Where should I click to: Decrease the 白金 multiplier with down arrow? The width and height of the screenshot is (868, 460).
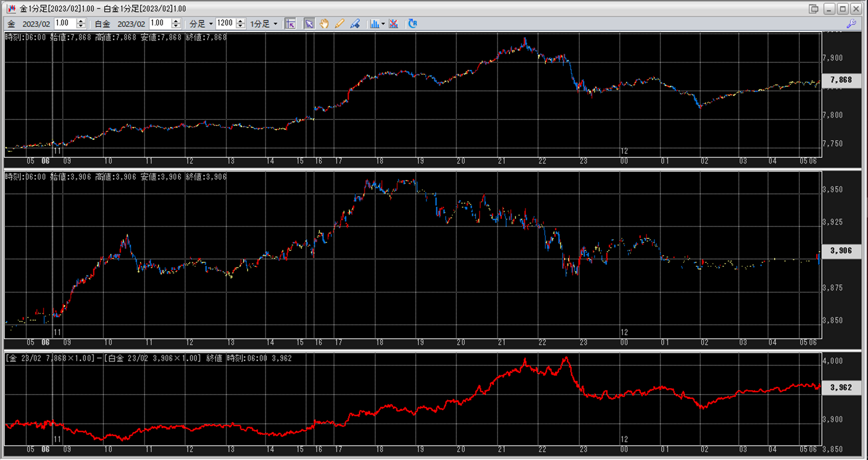pos(176,26)
